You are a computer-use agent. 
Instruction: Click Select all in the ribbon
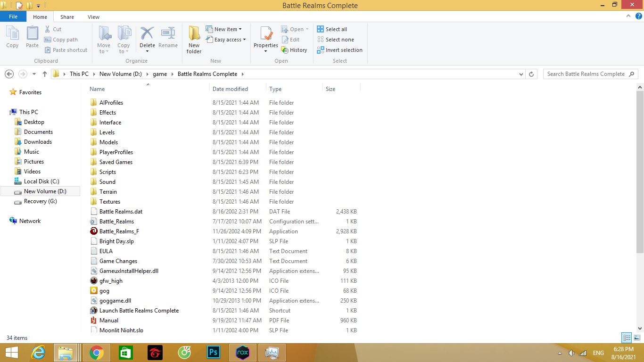pos(336,29)
